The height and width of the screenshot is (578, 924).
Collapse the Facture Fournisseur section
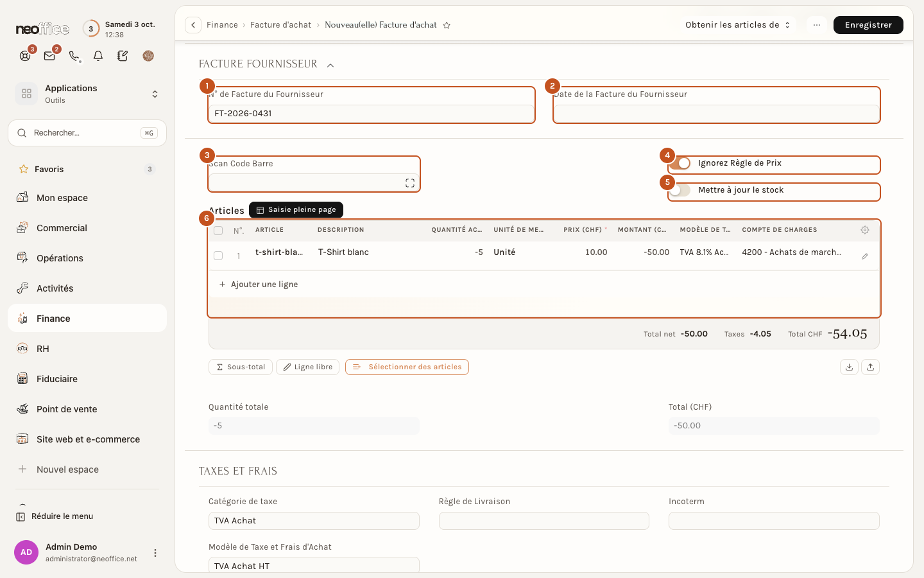coord(330,65)
